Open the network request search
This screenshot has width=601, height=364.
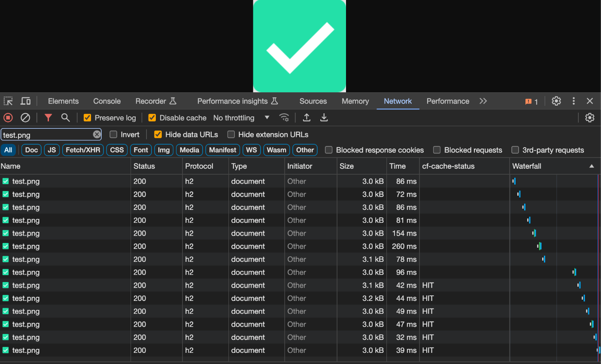(x=64, y=117)
